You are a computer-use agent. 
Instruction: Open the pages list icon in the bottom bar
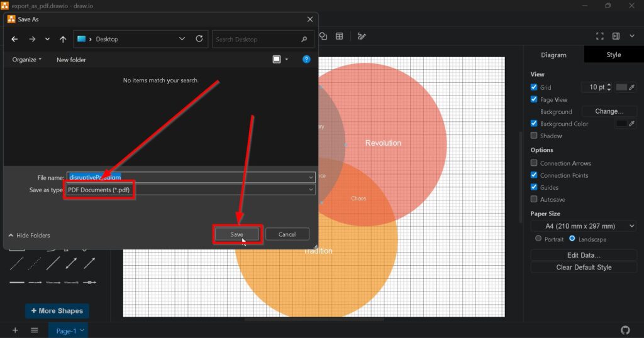[35, 330]
